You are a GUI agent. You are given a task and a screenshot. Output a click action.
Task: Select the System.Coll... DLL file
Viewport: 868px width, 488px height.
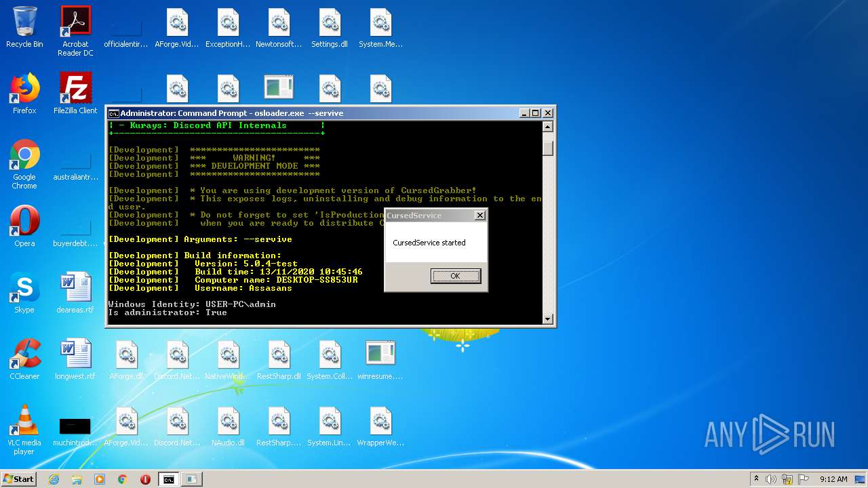[x=330, y=359]
